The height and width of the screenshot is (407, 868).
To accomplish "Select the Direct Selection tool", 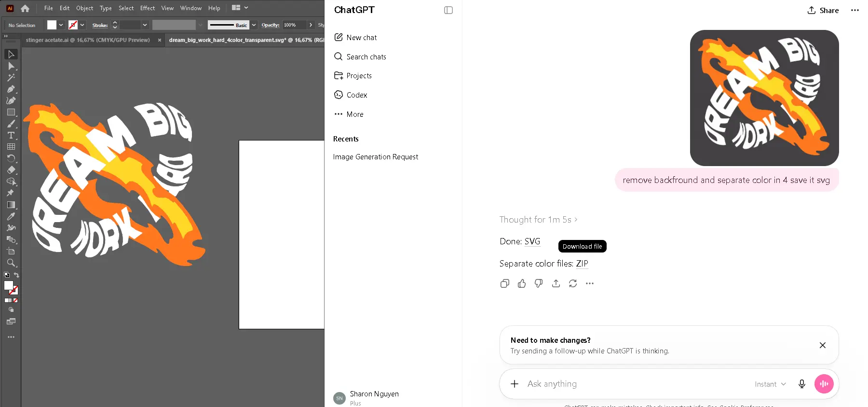I will (x=11, y=66).
